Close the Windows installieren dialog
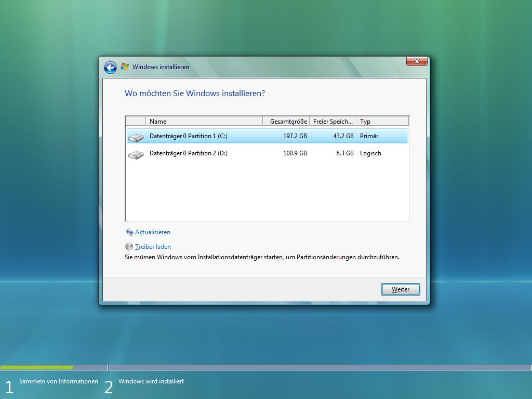Screen dimensions: 532x399 (x=417, y=61)
